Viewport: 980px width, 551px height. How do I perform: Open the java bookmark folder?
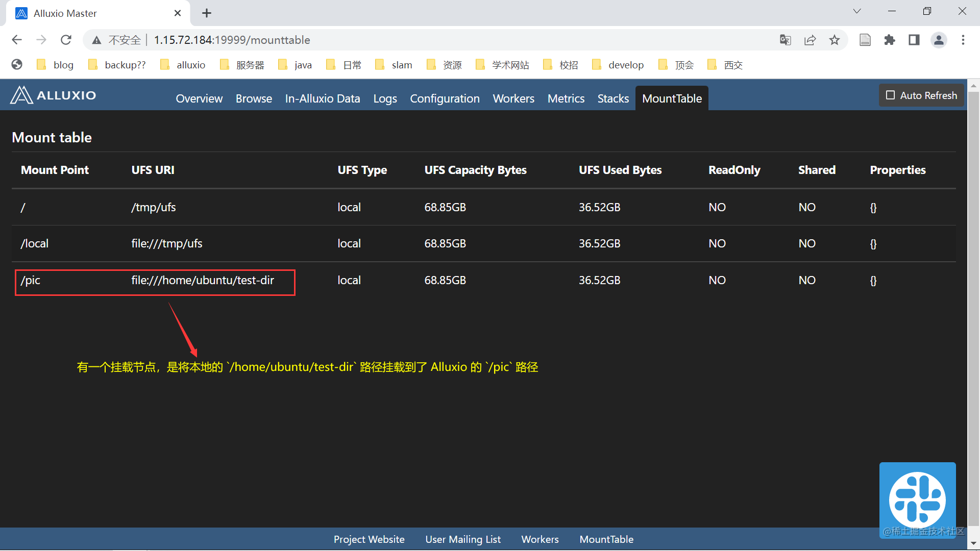click(295, 65)
